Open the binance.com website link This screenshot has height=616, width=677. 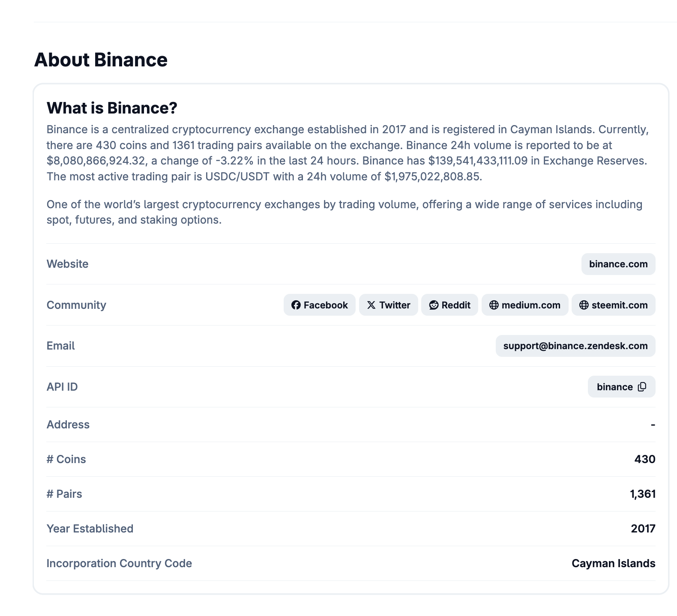click(618, 264)
